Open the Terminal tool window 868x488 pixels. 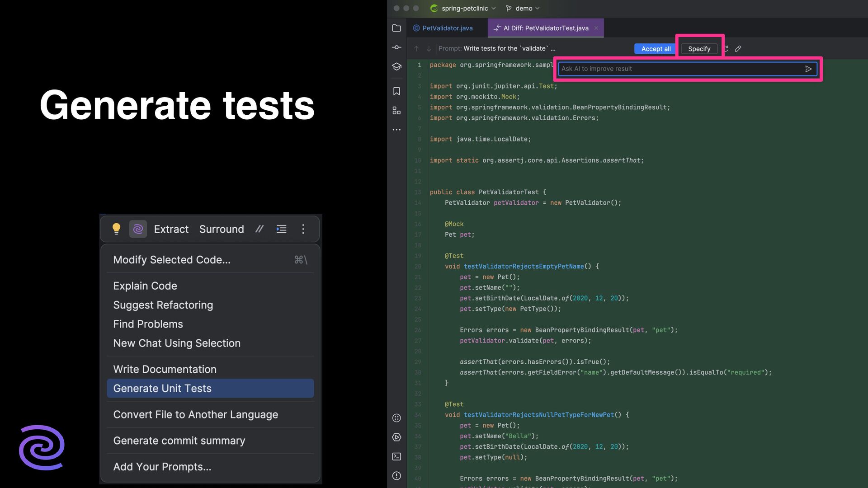pos(396,456)
